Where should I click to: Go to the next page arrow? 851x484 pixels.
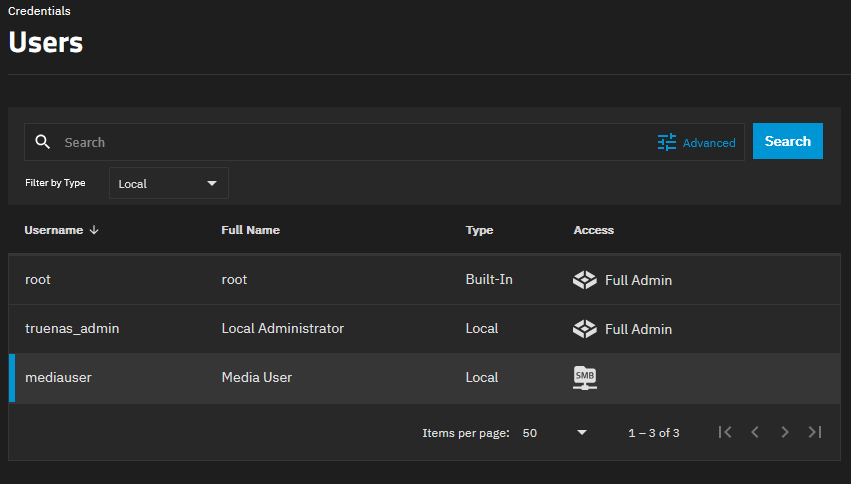785,432
